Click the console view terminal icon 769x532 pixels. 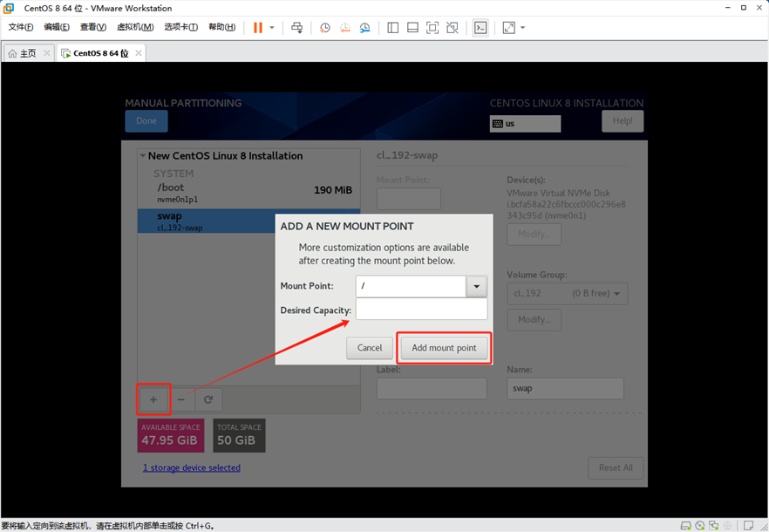tap(480, 28)
